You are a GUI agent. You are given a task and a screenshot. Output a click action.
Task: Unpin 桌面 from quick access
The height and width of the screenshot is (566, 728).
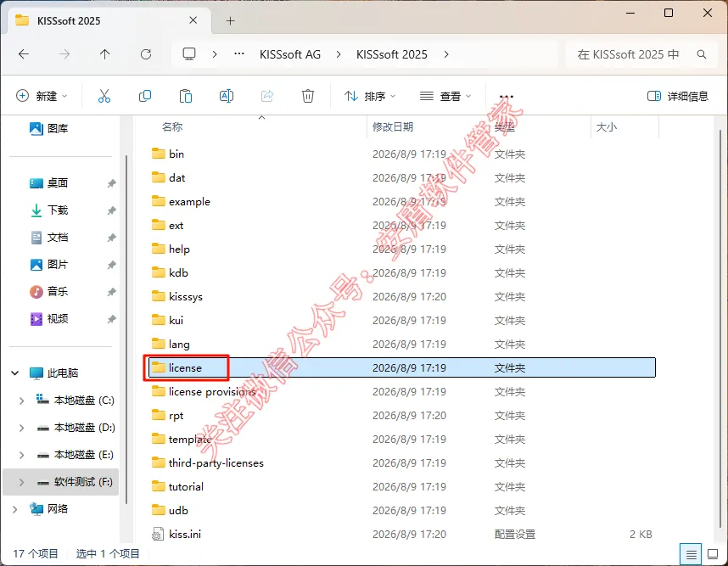111,183
